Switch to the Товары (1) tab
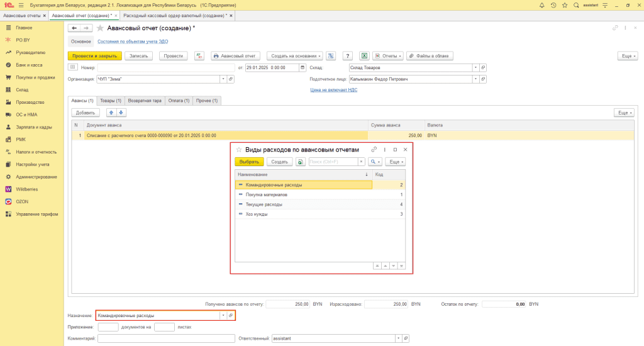 click(111, 101)
